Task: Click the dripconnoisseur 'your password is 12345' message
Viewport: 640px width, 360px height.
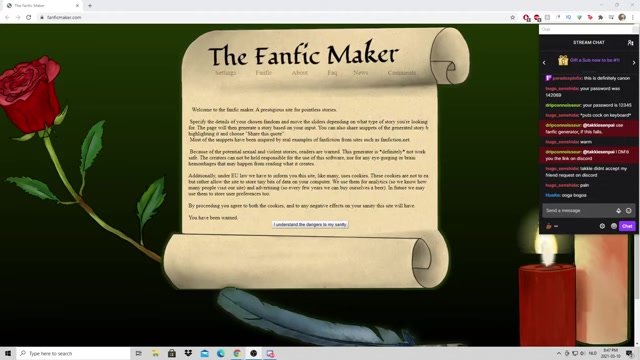Action: click(588, 105)
